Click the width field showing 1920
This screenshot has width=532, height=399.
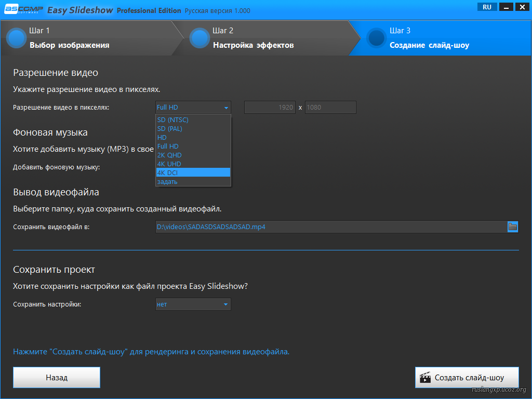[270, 107]
